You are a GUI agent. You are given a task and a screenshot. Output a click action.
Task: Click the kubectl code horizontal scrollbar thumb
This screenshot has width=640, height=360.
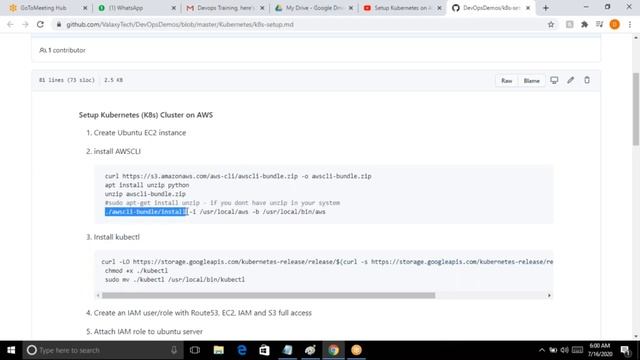pos(269,295)
